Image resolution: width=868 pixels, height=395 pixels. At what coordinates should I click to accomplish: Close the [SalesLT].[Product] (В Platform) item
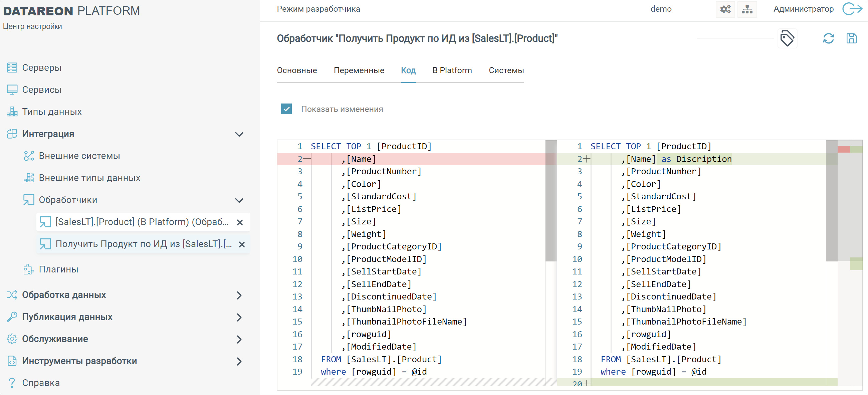(240, 222)
